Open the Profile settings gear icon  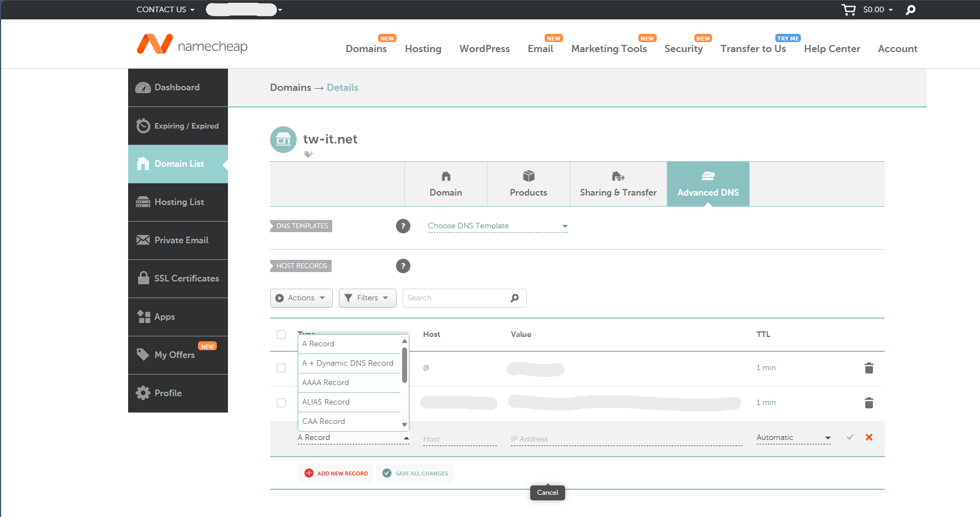pos(143,393)
